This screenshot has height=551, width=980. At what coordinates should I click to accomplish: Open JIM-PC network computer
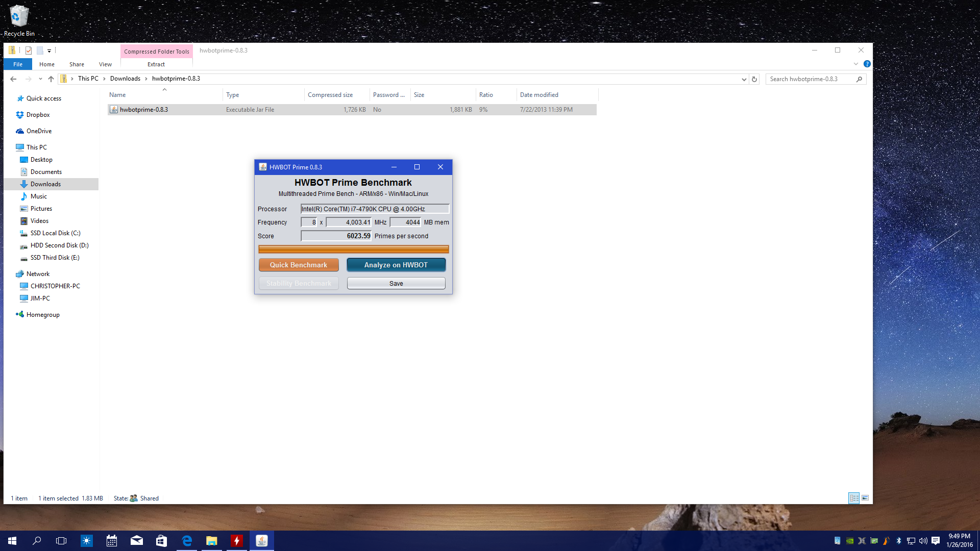click(40, 298)
